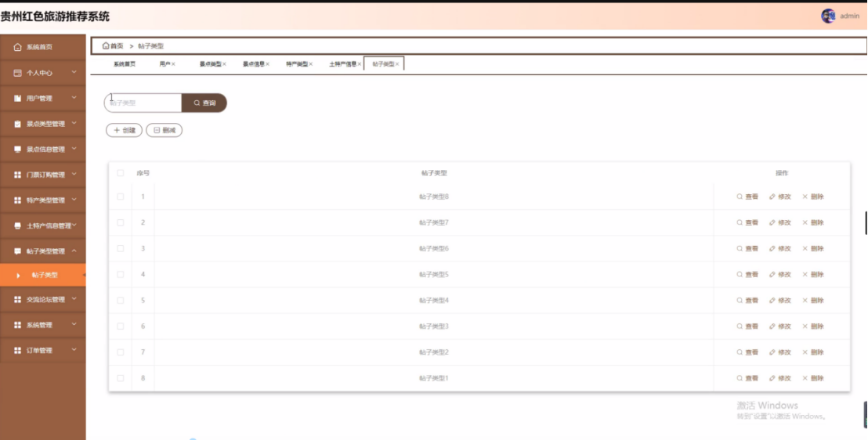This screenshot has height=440, width=868.
Task: Click 删除 for row 帖子类型1
Action: tap(813, 379)
